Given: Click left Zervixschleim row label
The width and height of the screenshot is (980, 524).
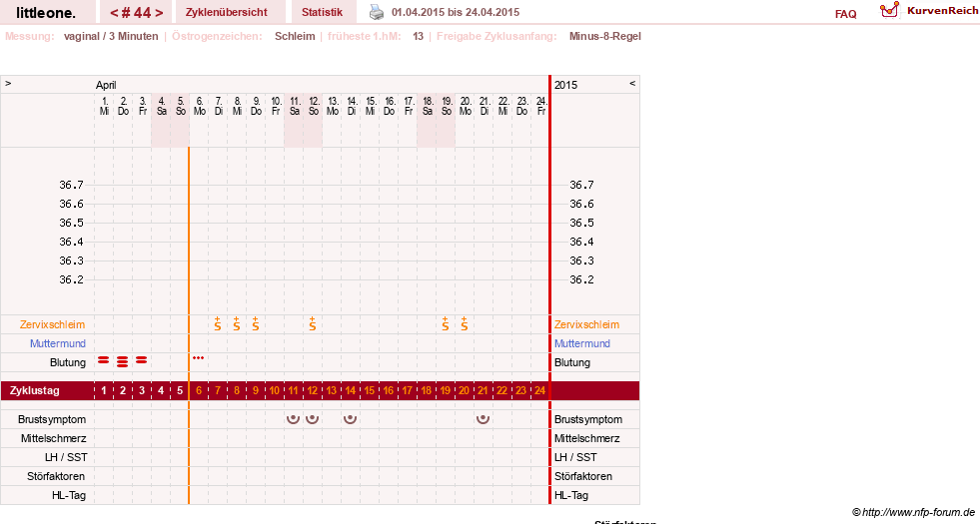Looking at the screenshot, I should (53, 324).
